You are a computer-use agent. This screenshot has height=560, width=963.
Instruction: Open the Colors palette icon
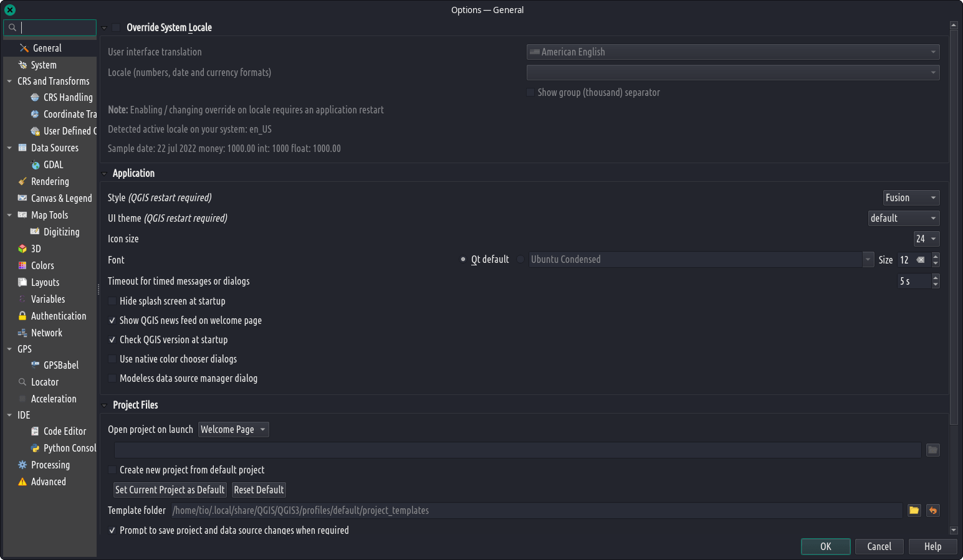point(22,265)
